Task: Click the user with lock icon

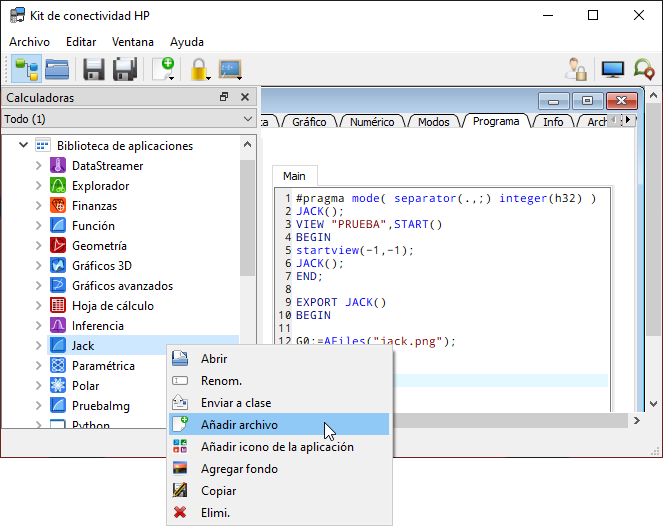Action: point(576,69)
